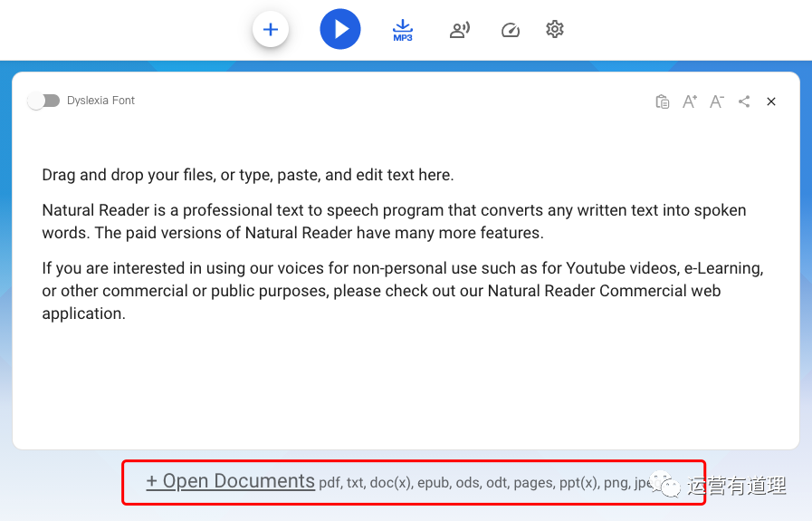The image size is (812, 521).
Task: Click the + Open Documents link
Action: pyautogui.click(x=231, y=481)
